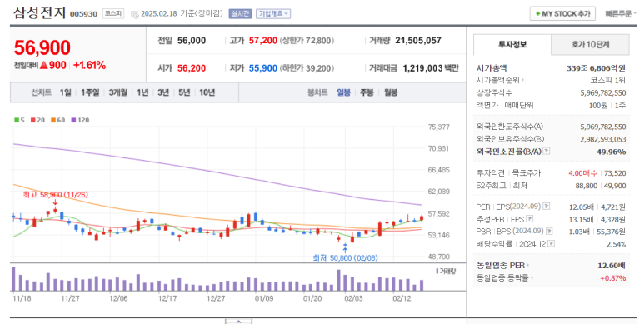644x324 pixels.
Task: Click the 외국인소진율 value 49.96%
Action: (612, 152)
